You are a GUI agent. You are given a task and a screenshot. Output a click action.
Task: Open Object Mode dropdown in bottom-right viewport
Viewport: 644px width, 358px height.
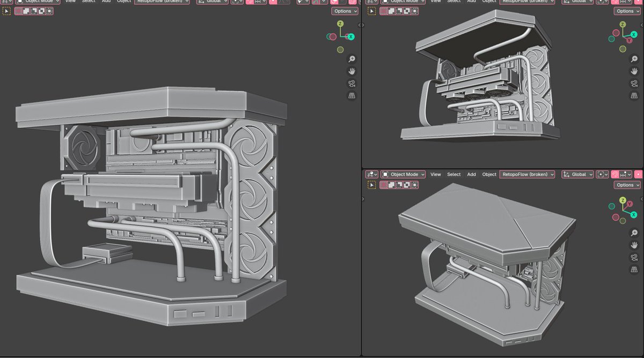(x=403, y=174)
